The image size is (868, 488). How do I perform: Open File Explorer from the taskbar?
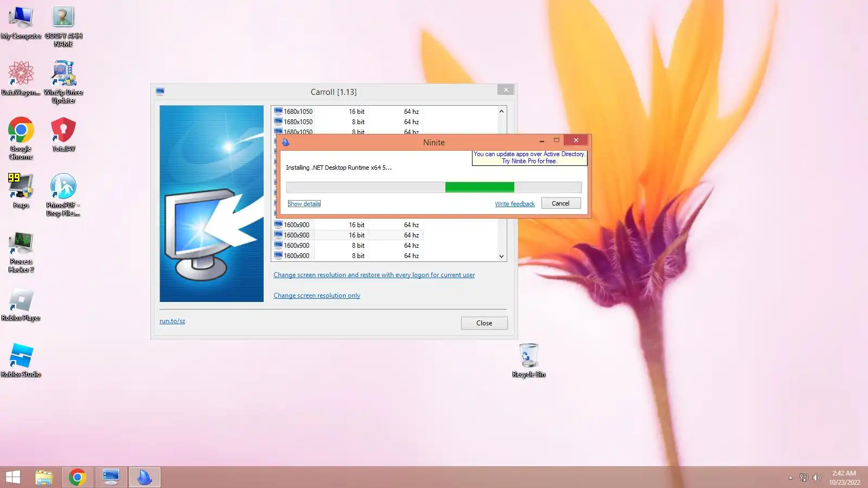coord(44,477)
